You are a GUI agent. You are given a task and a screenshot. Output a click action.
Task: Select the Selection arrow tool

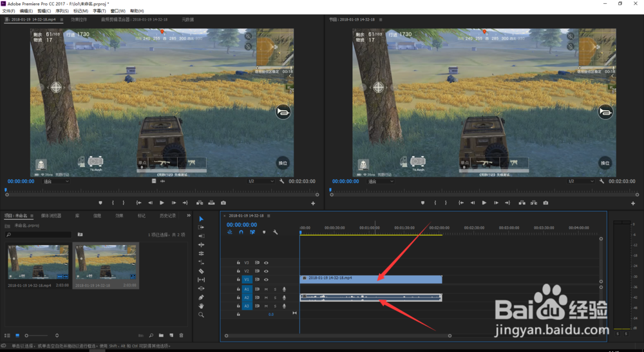(201, 219)
